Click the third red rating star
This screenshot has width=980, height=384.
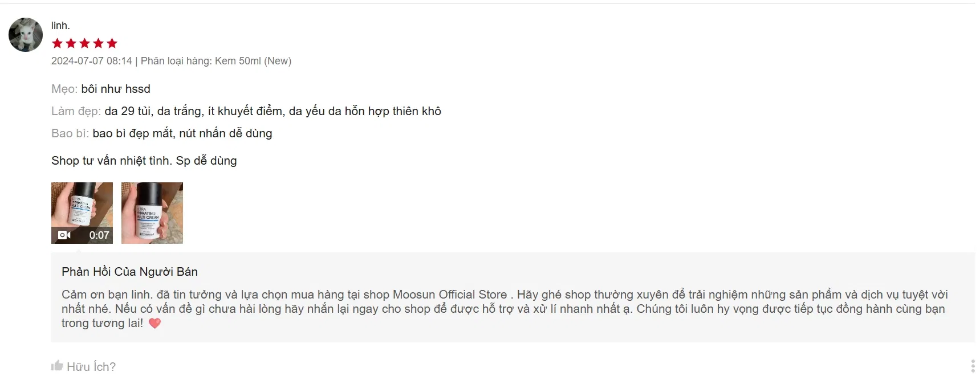coord(84,43)
